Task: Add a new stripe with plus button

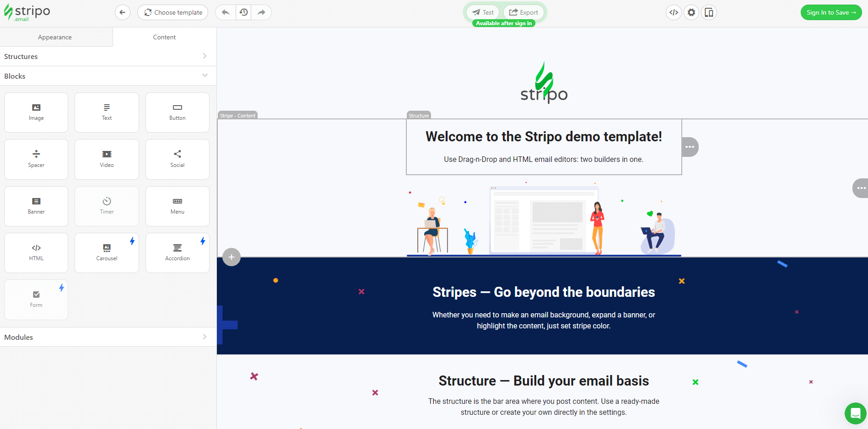Action: pos(232,257)
